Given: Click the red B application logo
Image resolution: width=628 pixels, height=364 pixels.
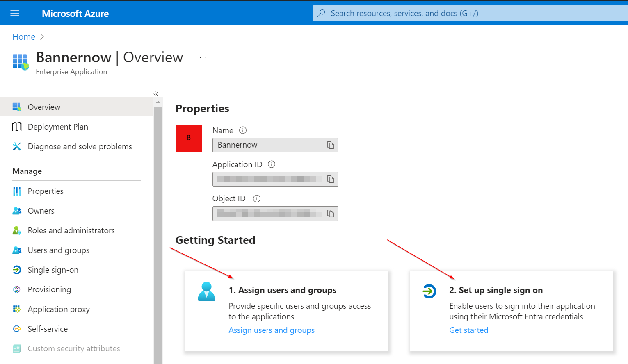Looking at the screenshot, I should (x=189, y=138).
